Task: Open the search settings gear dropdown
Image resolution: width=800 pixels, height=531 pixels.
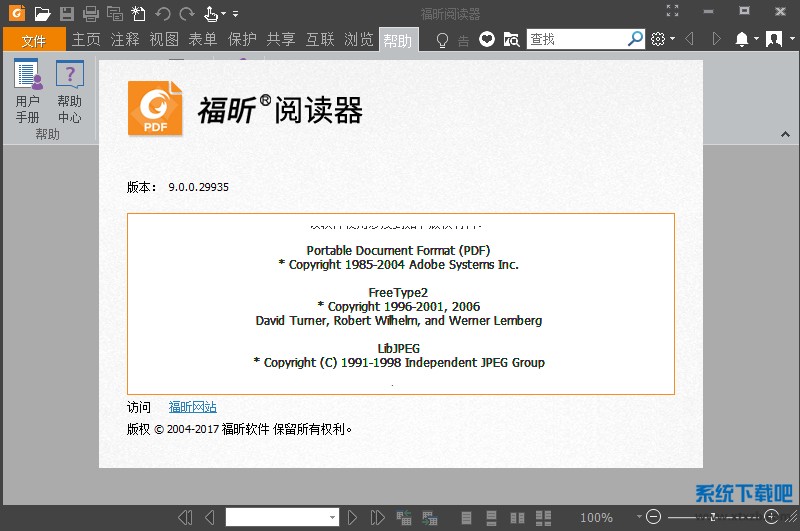Action: click(x=663, y=39)
